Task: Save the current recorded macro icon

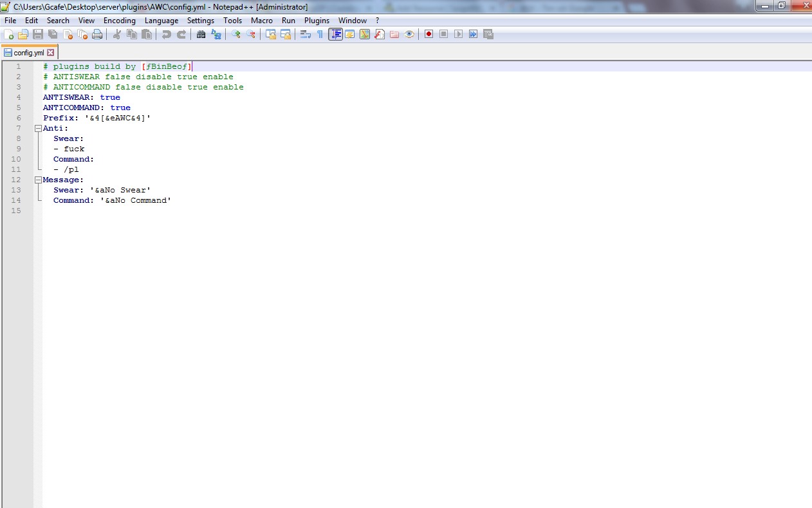Action: pyautogui.click(x=488, y=34)
